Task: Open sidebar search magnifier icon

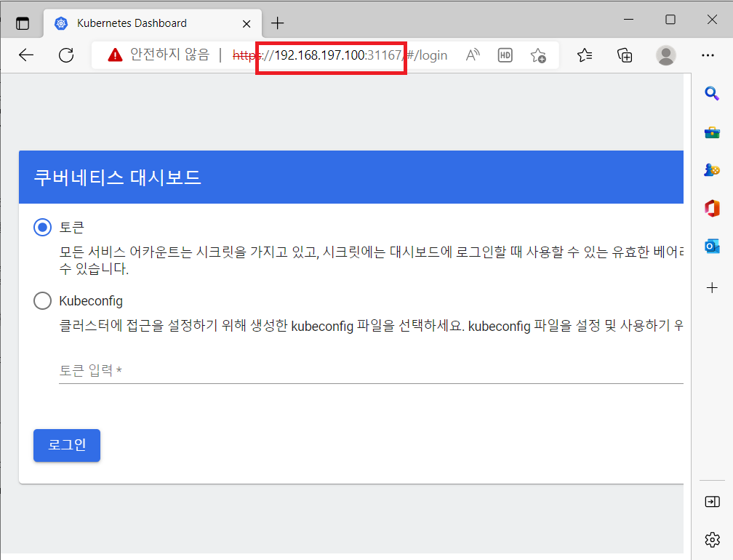Action: [711, 94]
